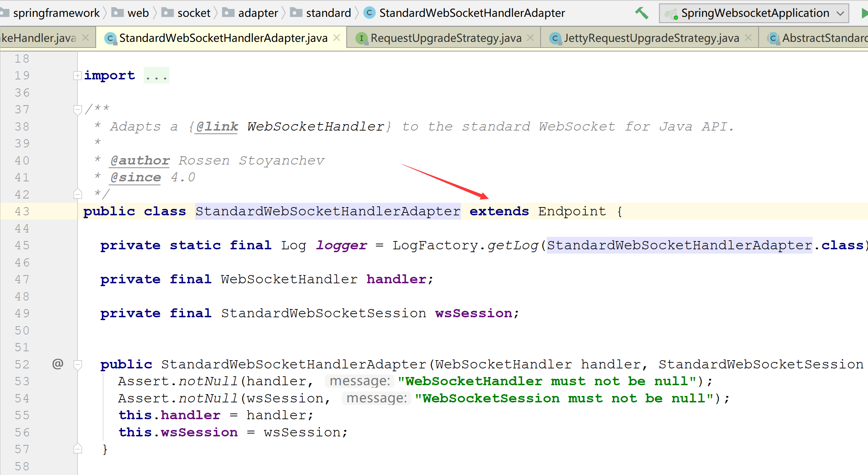Click the standard folder icon in the breadcrumb

(296, 13)
